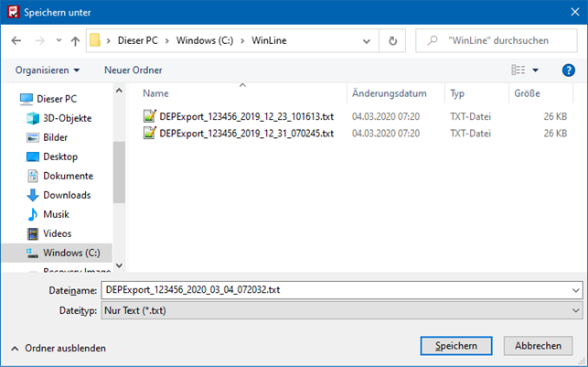Image resolution: width=588 pixels, height=367 pixels.
Task: Expand address bar path history dropdown
Action: coord(367,41)
